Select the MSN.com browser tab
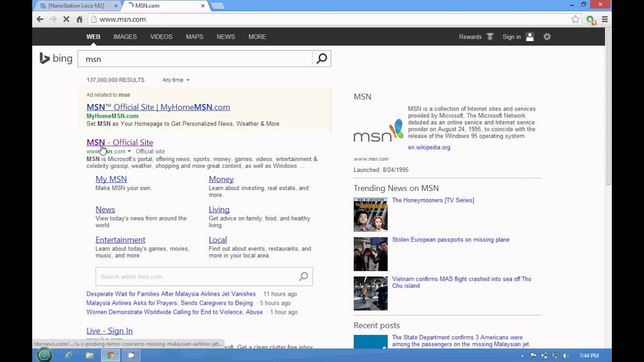This screenshot has height=362, width=644. click(x=166, y=6)
